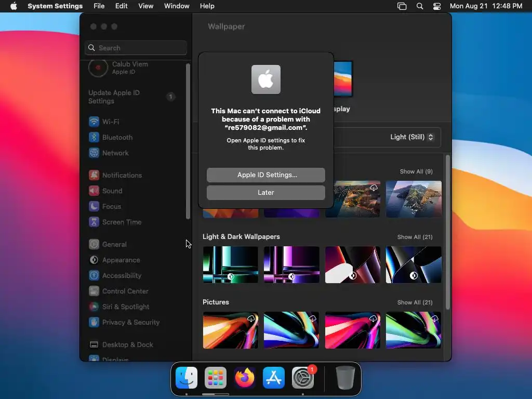Click the Siri & Spotlight icon
Viewport: 532px width, 399px height.
[x=94, y=307]
